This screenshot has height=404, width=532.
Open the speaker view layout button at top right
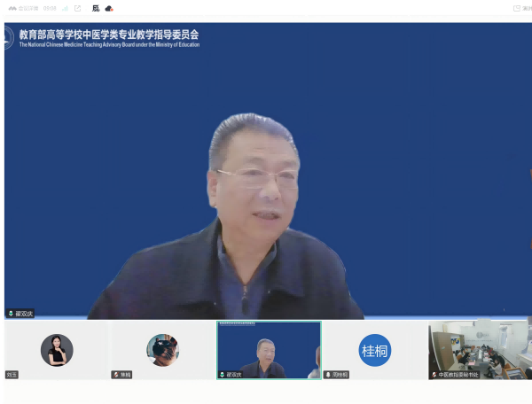pyautogui.click(x=522, y=9)
